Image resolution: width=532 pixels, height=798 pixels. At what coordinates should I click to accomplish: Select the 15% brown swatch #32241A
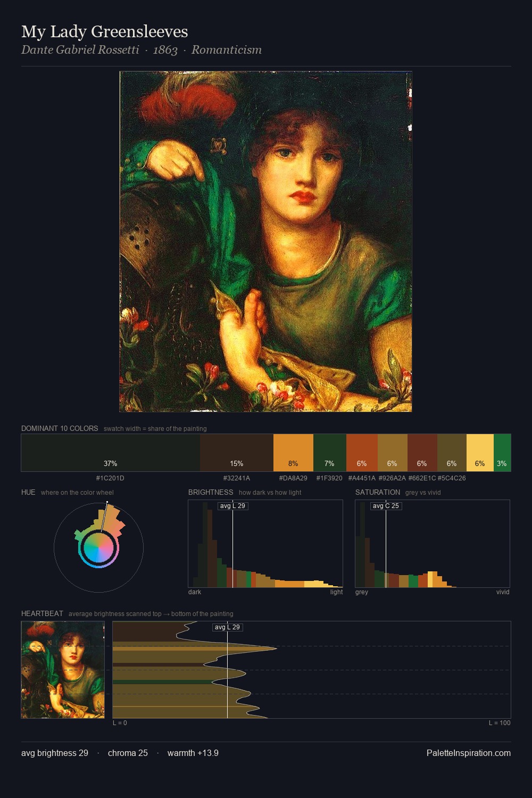[237, 453]
